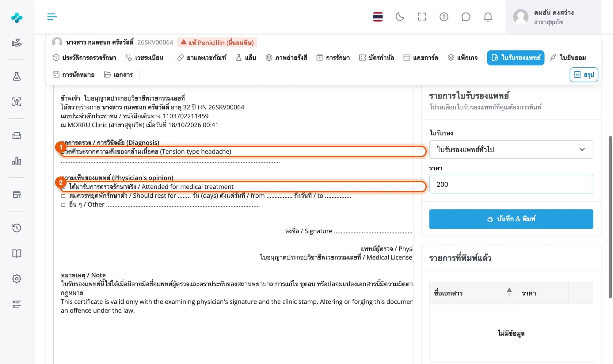Viewport: 613px width, 364px height.
Task: Open แคชการ์ด tab
Action: [421, 58]
